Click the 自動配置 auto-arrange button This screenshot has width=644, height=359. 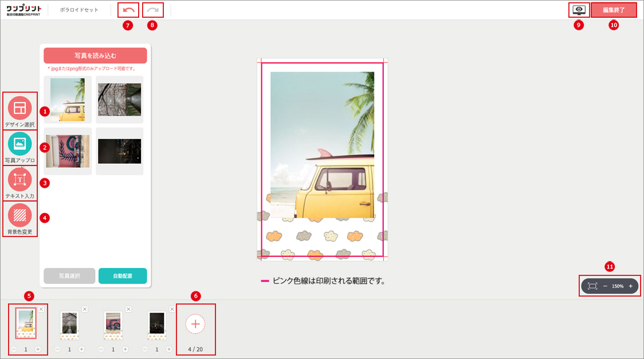click(x=123, y=276)
